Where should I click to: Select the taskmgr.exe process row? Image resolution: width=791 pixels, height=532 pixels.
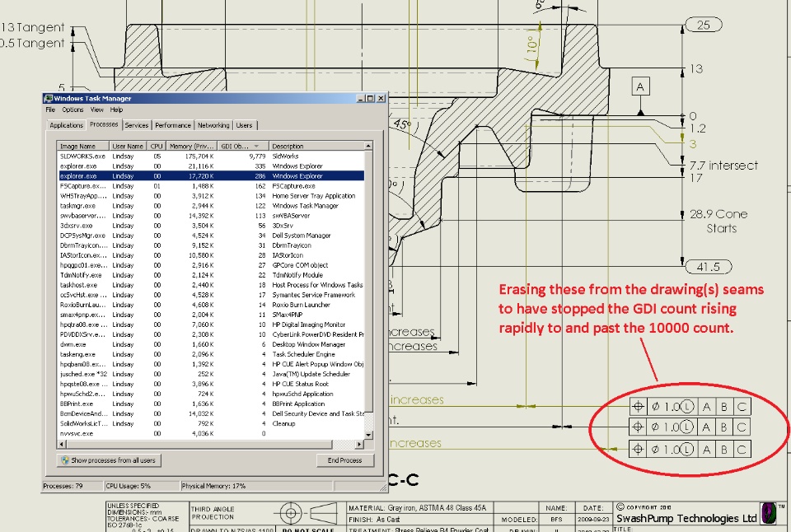click(210, 206)
